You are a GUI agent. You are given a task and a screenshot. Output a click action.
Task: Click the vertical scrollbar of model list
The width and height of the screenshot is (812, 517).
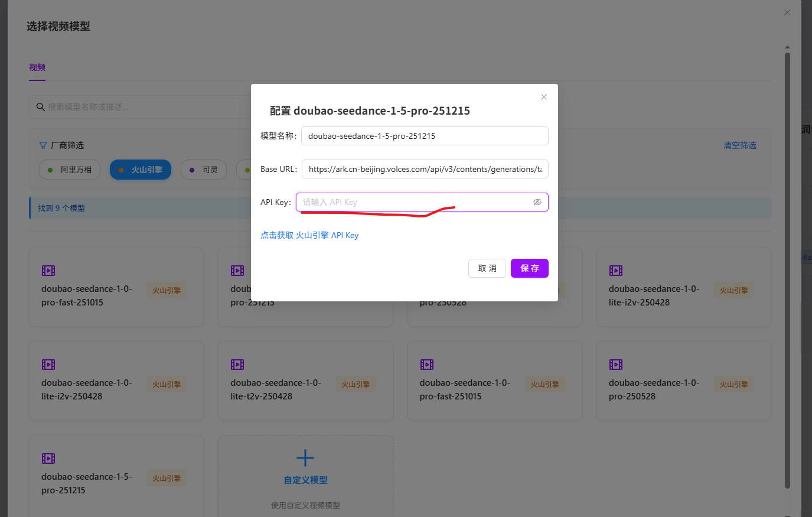point(787,271)
